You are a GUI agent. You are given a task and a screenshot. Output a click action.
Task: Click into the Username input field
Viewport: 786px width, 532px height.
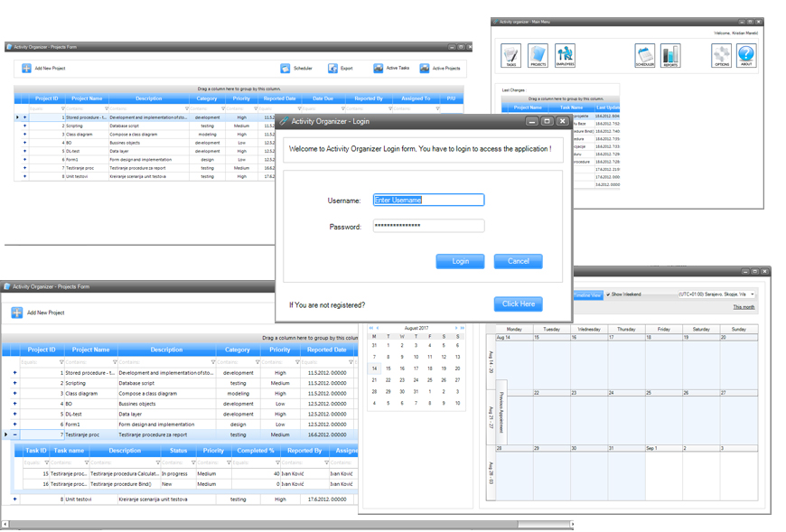point(428,201)
